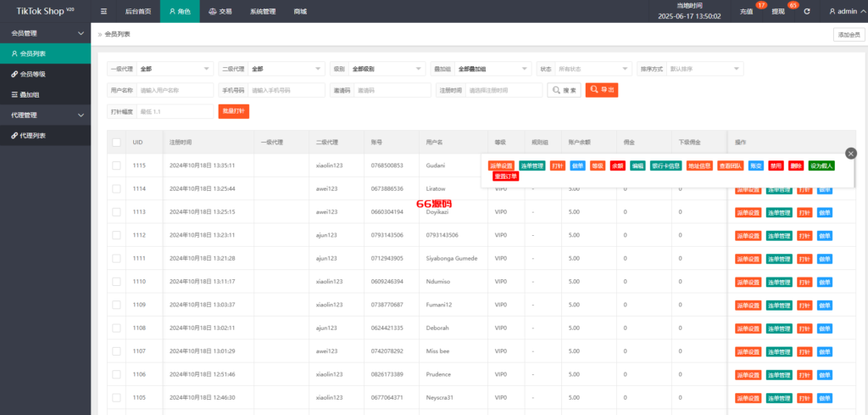The image size is (868, 415).
Task: Toggle the sidebar collapse hamburger icon
Action: (104, 11)
